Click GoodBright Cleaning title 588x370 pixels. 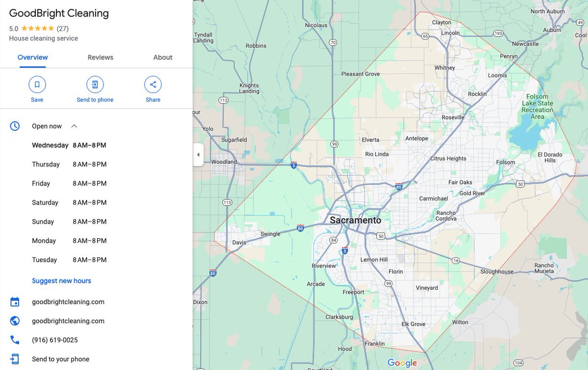(x=59, y=13)
